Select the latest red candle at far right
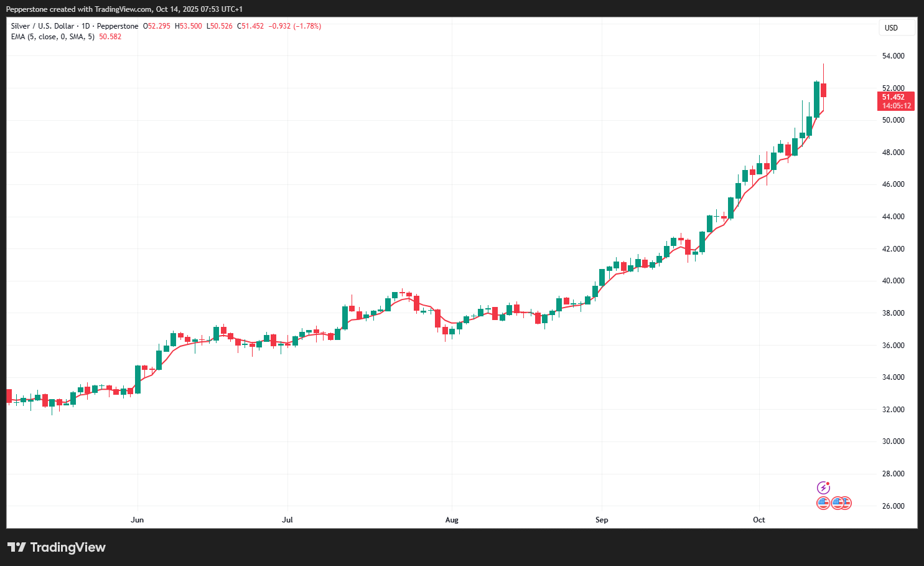Screen dimensions: 924x566 coord(823,90)
